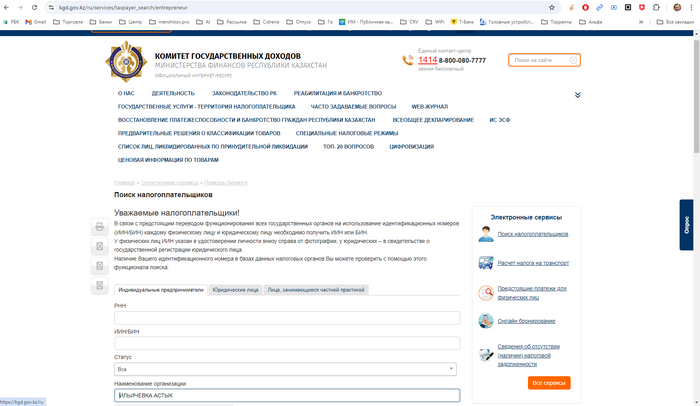Open the О НАС menu
This screenshot has height=406, width=700.
[x=126, y=93]
